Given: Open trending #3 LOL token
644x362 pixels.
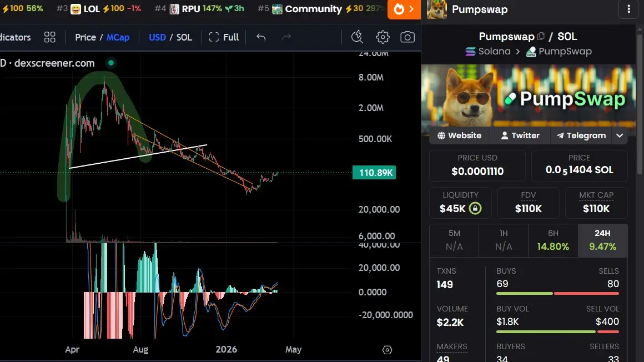Looking at the screenshot, I should click(x=99, y=9).
